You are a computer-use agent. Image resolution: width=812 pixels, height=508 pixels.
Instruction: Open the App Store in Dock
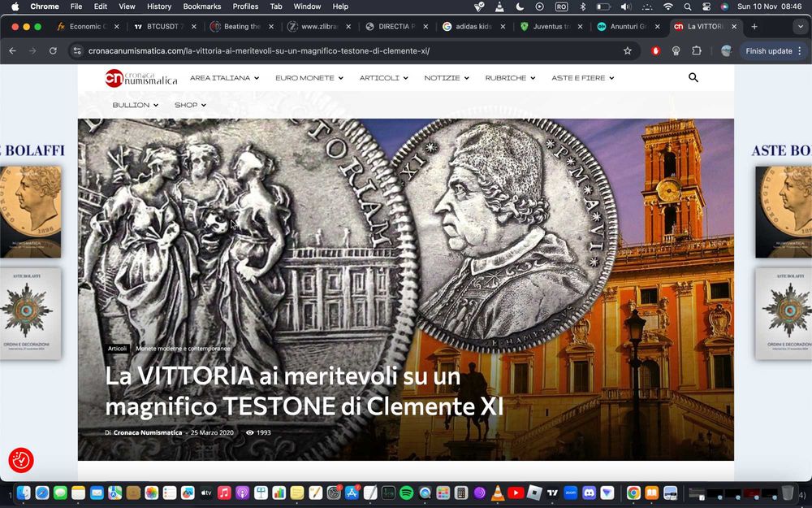click(352, 493)
